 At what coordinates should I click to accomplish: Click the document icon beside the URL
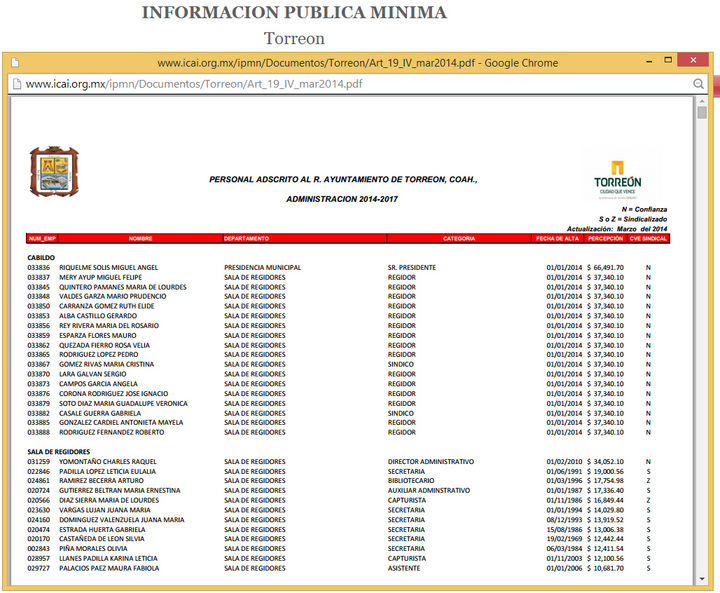coord(17,84)
